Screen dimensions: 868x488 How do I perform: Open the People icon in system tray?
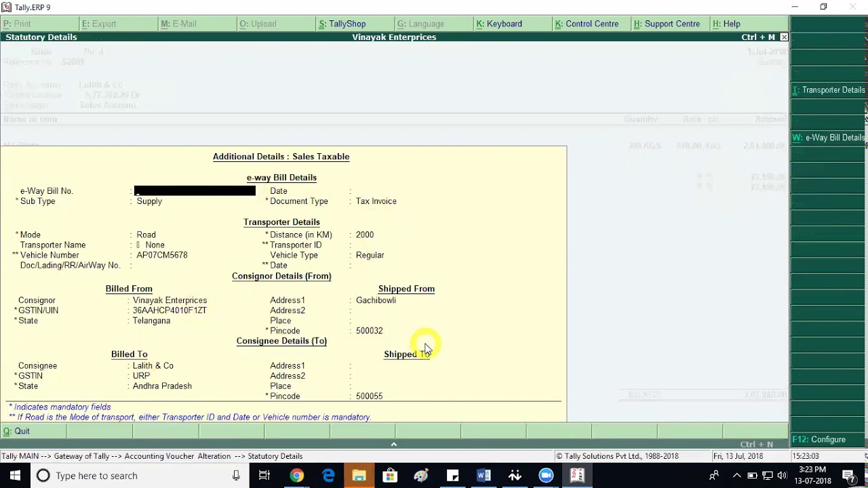pos(713,476)
